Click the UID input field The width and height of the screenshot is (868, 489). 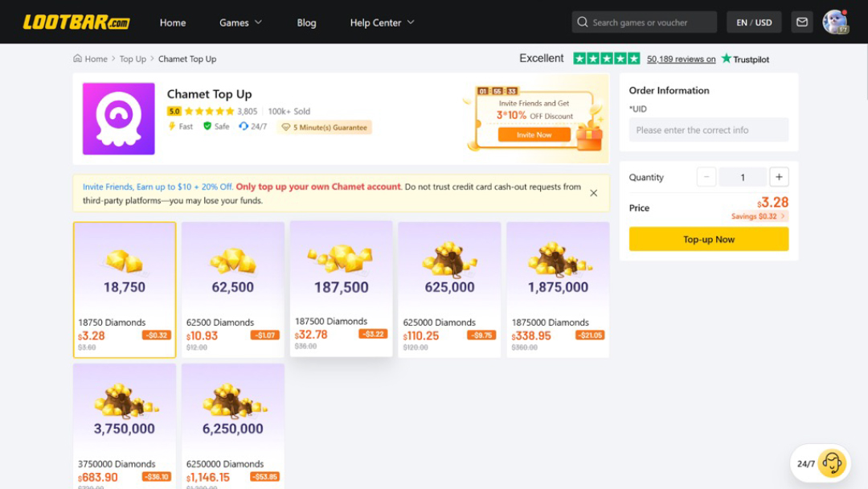tap(709, 130)
